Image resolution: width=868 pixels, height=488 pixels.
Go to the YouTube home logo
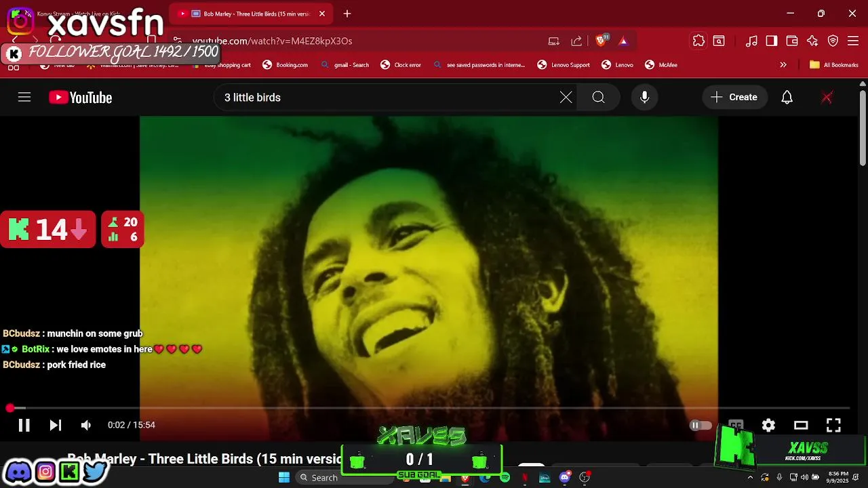80,98
